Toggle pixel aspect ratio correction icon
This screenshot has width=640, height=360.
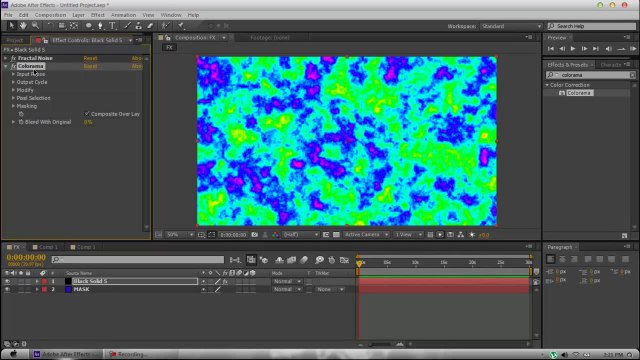(x=430, y=235)
